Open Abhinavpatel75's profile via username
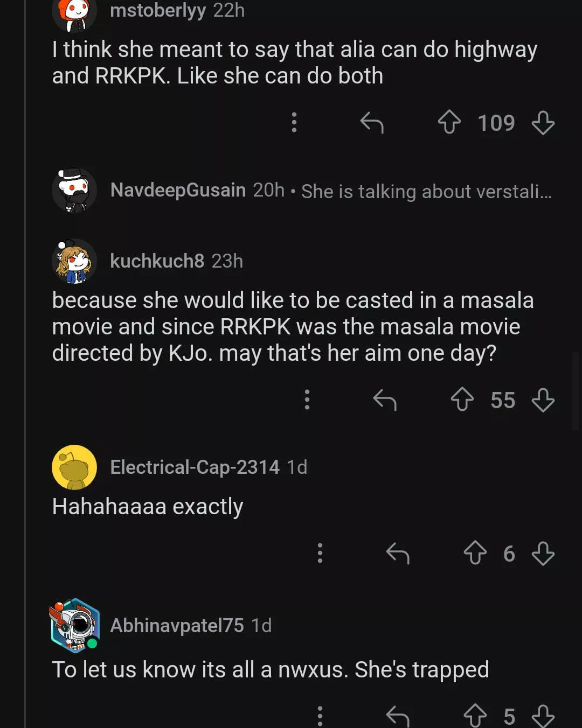The width and height of the screenshot is (582, 728). point(177,626)
